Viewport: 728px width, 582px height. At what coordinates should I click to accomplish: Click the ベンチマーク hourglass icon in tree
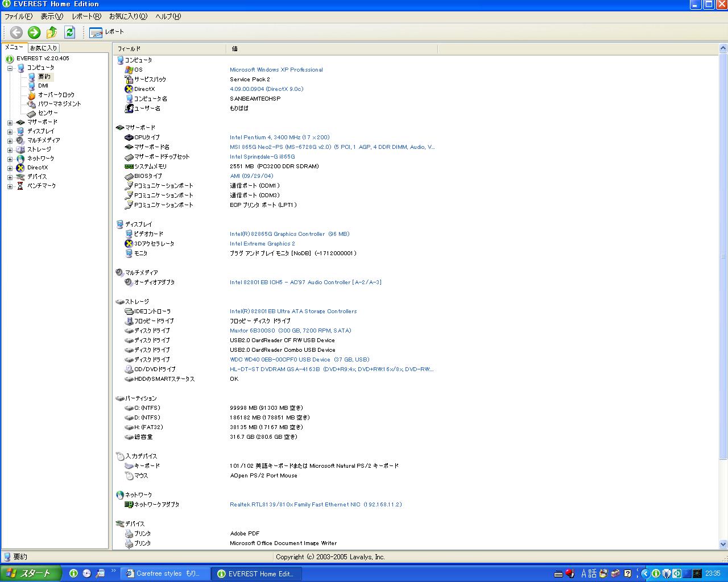pyautogui.click(x=20, y=186)
